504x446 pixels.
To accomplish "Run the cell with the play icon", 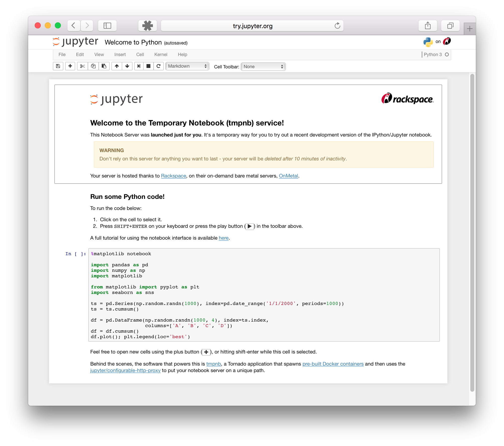I will (139, 66).
